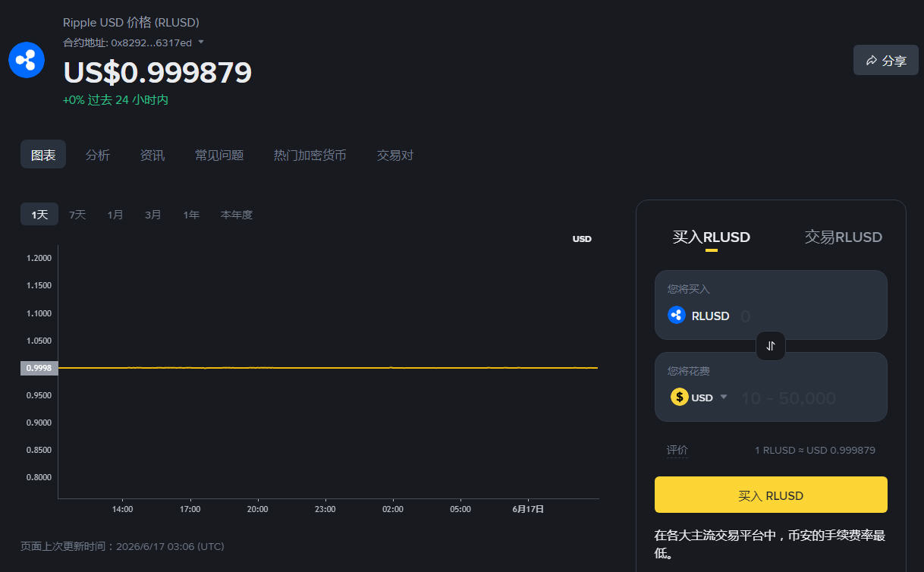
Task: Click the contract address 0x8292...6317ed
Action: point(151,42)
